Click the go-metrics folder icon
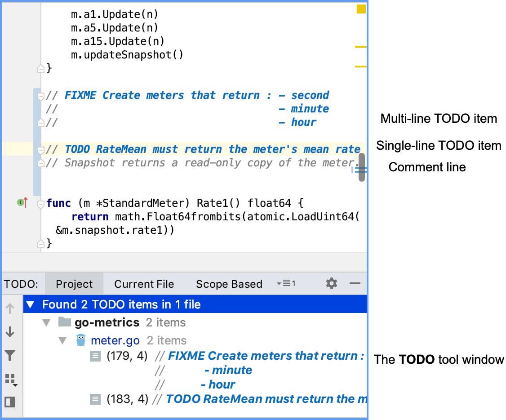 (x=65, y=322)
